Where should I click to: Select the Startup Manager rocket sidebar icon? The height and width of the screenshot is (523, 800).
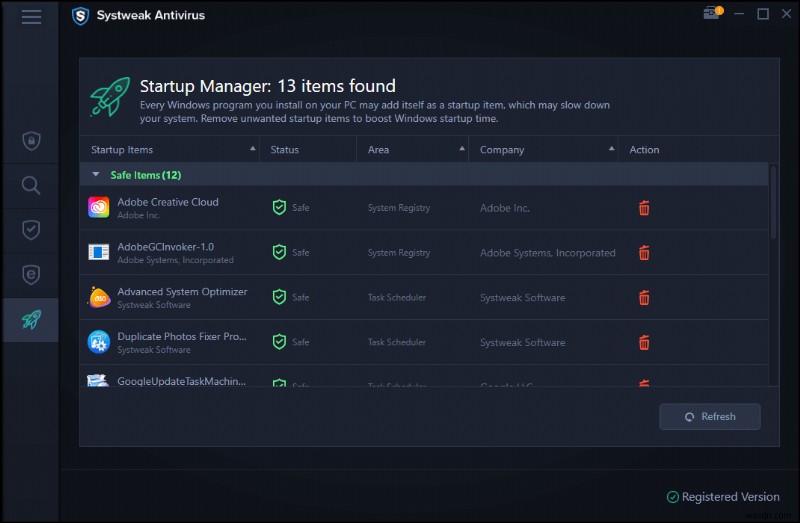[31, 320]
